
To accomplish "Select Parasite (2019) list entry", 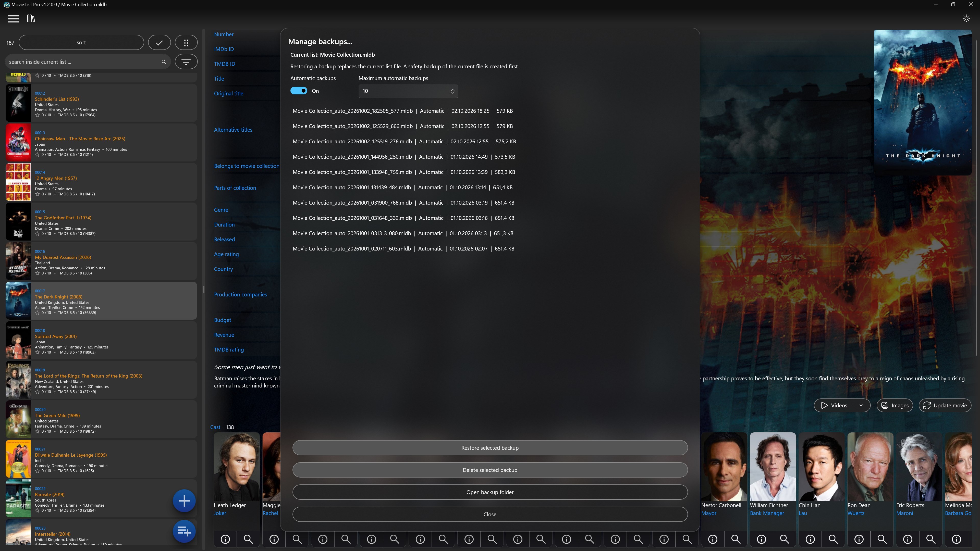I will (x=101, y=498).
